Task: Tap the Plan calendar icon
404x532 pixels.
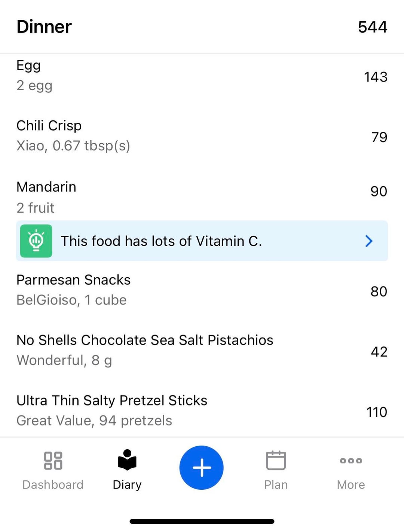Action: (276, 460)
